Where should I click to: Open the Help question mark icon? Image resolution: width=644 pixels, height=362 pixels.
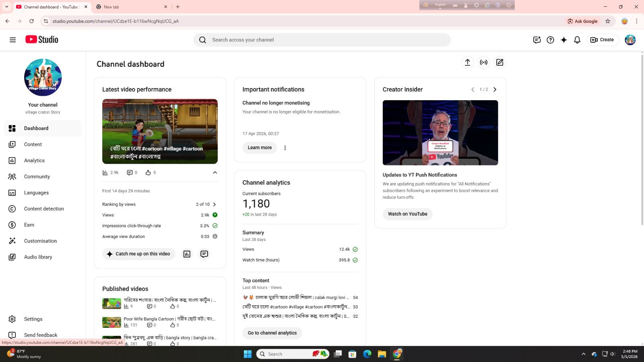click(x=550, y=40)
